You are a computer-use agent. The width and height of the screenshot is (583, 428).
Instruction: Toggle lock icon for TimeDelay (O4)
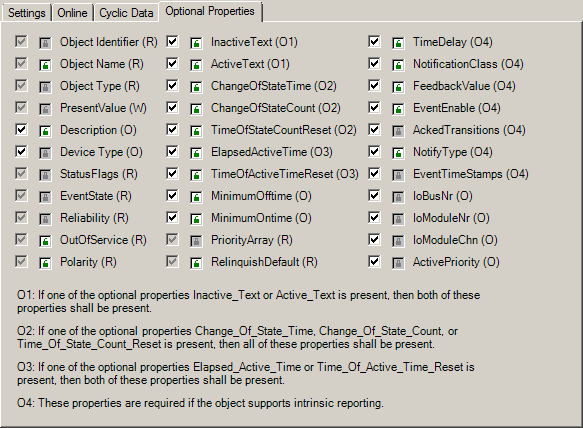(x=398, y=43)
